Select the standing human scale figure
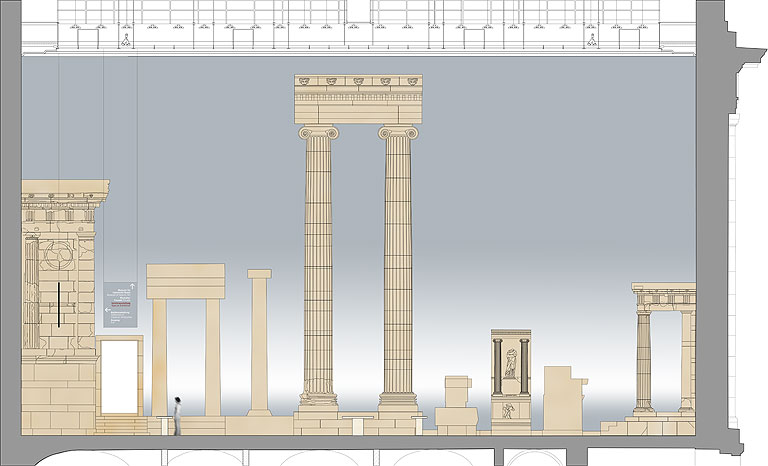768x466 pixels. click(x=177, y=415)
